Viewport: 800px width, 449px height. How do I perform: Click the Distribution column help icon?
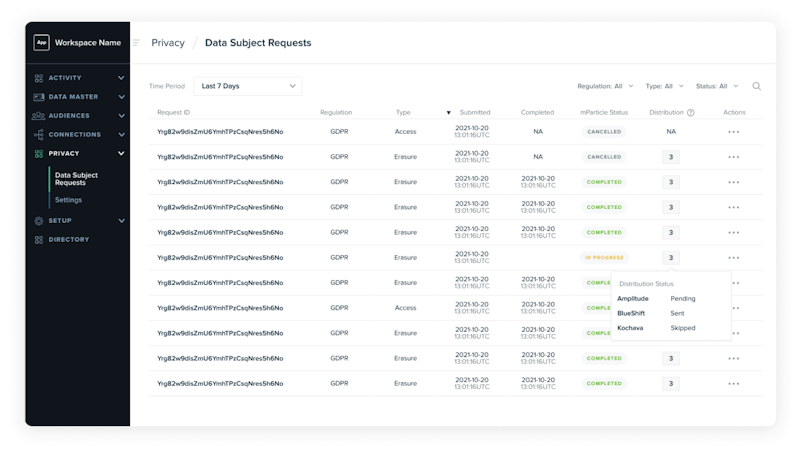(x=691, y=113)
